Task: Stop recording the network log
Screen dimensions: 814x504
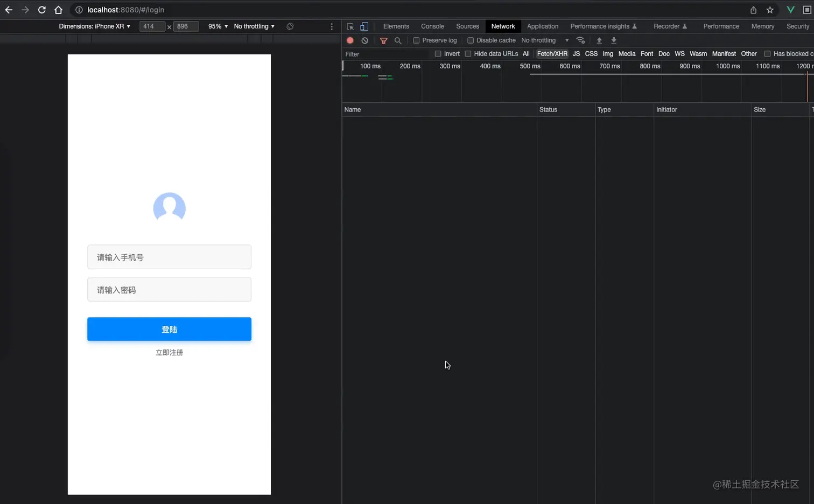Action: (x=350, y=40)
